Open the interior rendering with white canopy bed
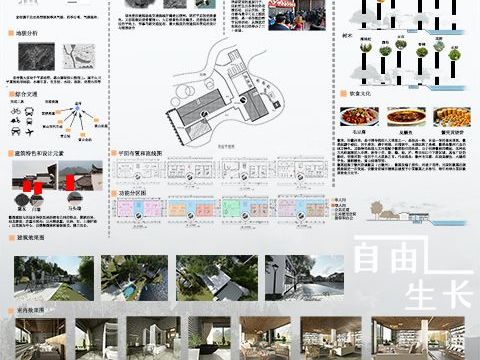480x360 pixels. click(x=96, y=339)
